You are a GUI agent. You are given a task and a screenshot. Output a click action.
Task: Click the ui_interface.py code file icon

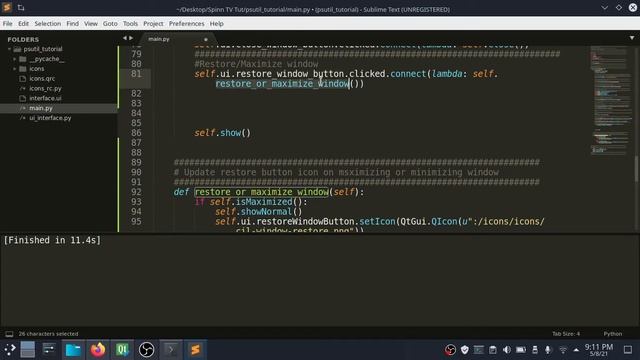pyautogui.click(x=22, y=118)
